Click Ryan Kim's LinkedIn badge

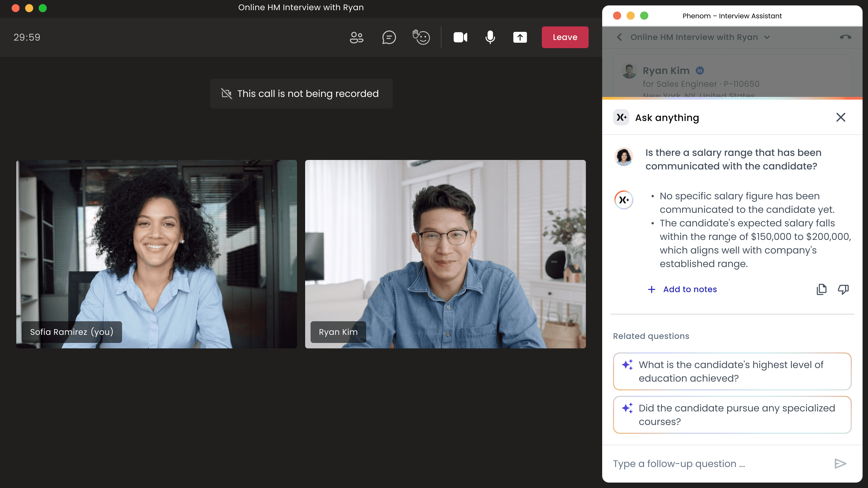tap(700, 70)
